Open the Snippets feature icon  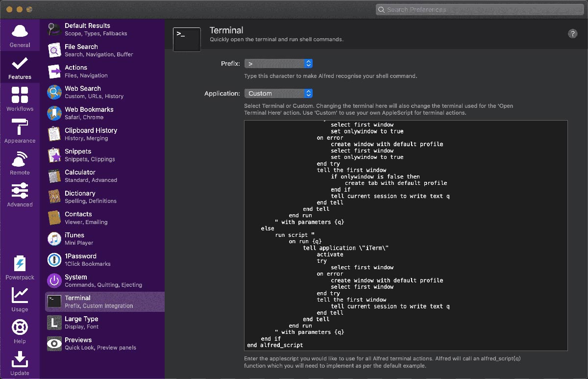54,154
